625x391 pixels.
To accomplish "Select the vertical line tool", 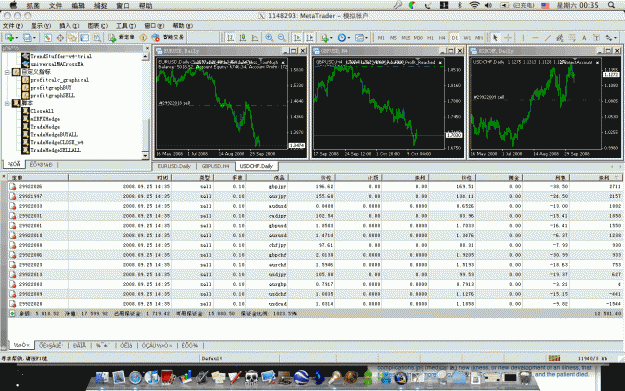I will pyautogui.click(x=523, y=37).
